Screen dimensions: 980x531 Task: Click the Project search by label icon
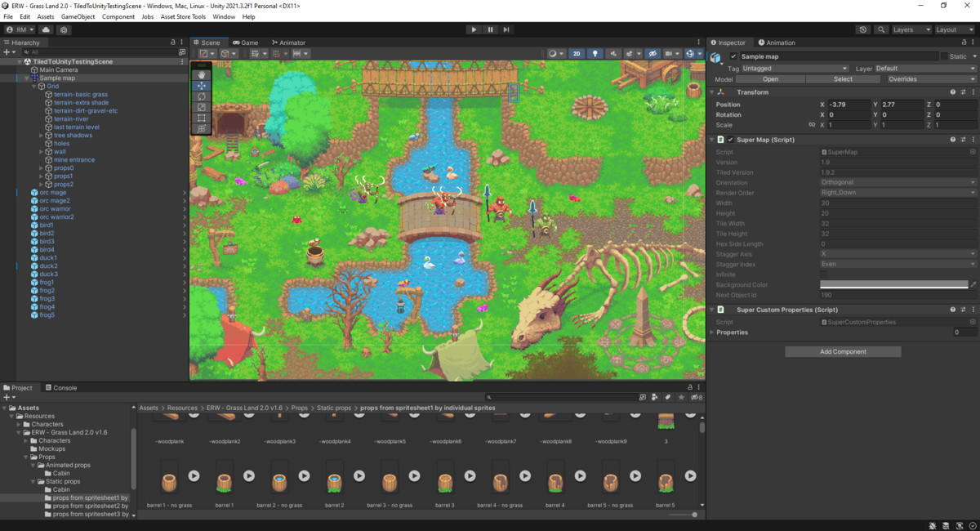[668, 398]
